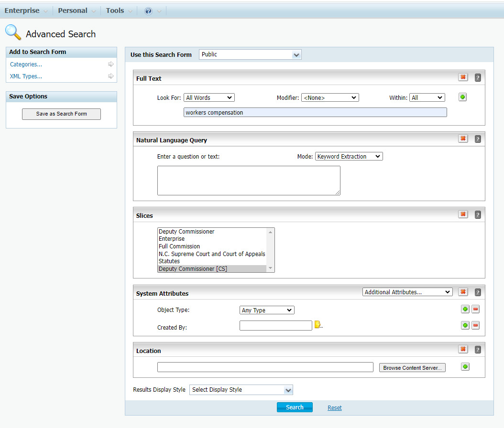Open help for Slices section
Screen dimensions: 504x428
(478, 215)
